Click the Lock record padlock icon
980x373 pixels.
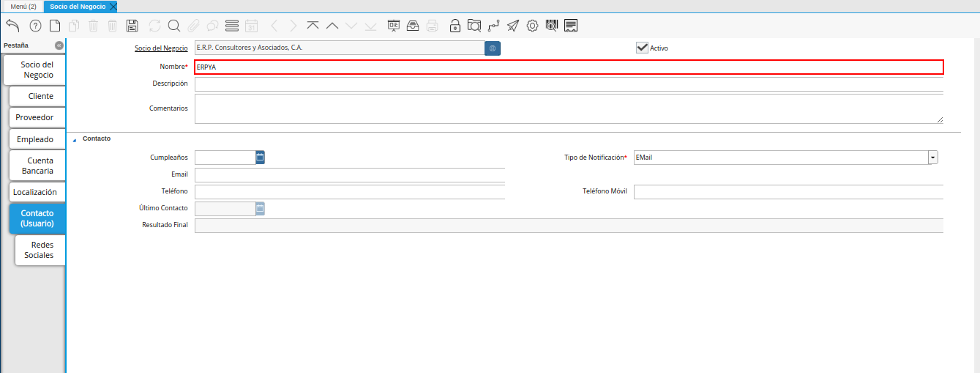[455, 26]
